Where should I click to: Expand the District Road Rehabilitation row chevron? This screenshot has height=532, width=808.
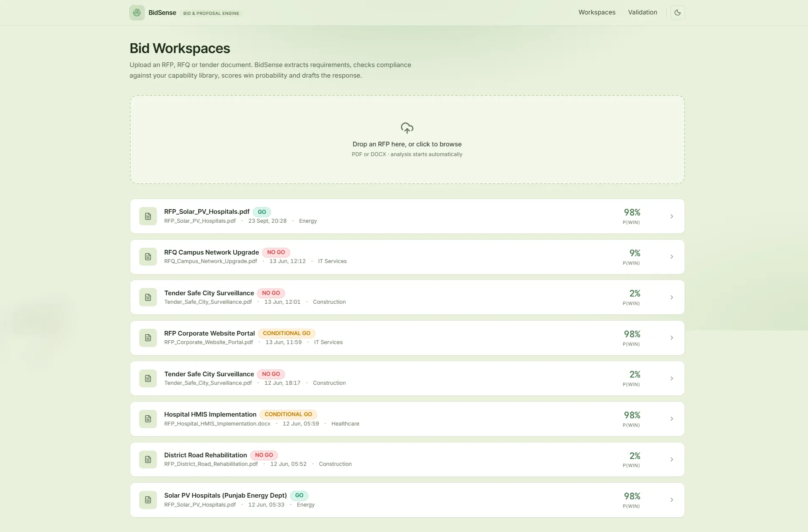[x=671, y=459]
